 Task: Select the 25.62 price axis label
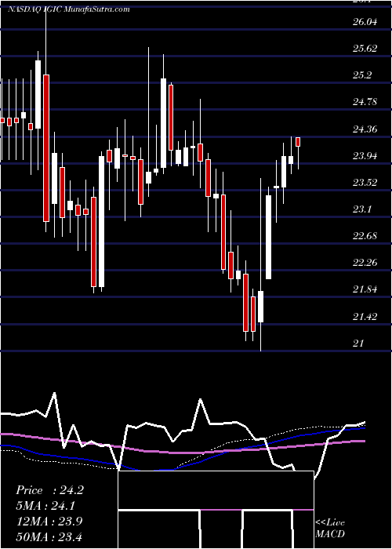[x=365, y=49]
